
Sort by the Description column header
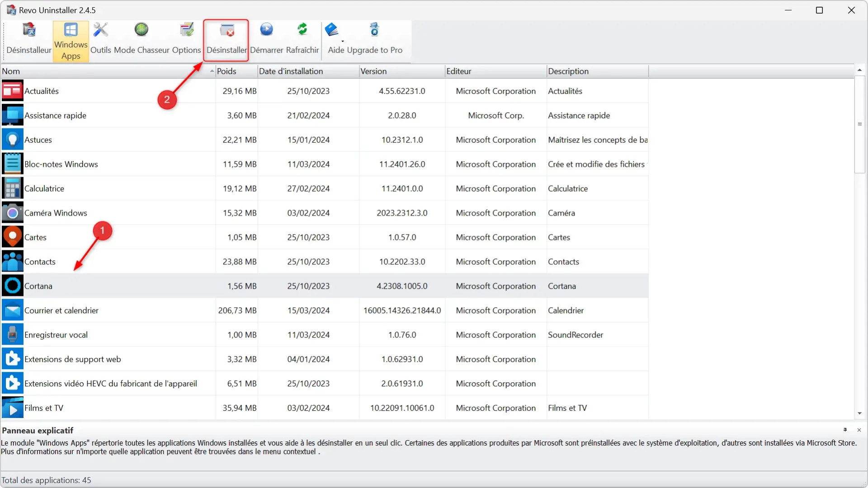(x=597, y=71)
